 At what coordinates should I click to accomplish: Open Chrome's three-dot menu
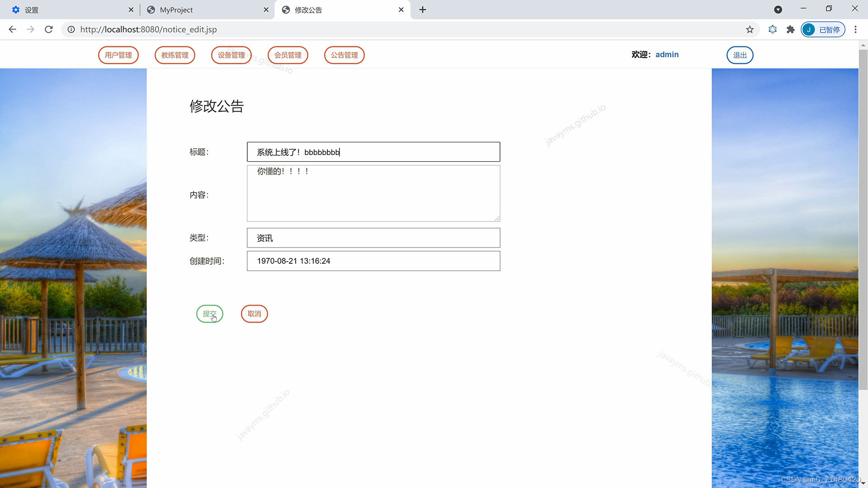pos(855,29)
